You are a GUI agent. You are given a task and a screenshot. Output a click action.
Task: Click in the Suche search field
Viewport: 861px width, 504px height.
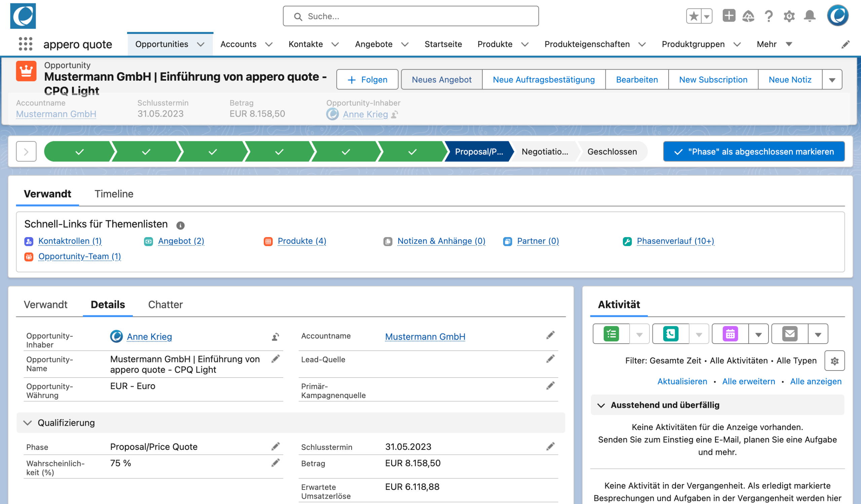[410, 16]
